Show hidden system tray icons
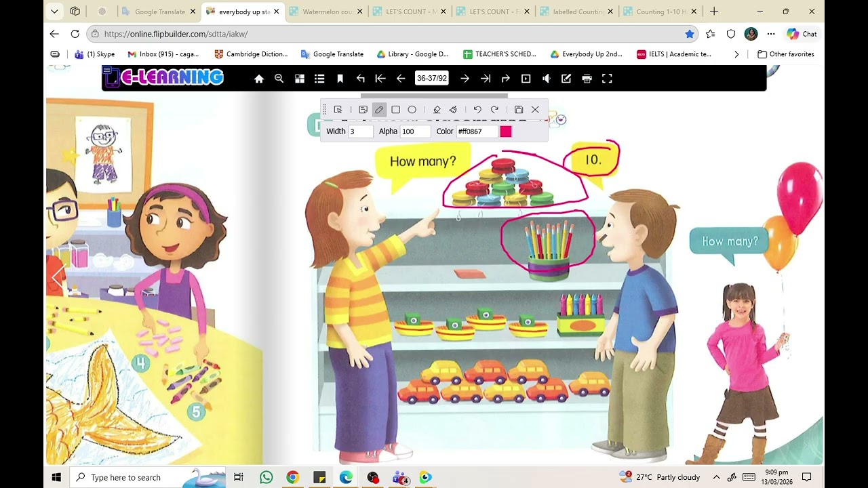 coord(716,477)
